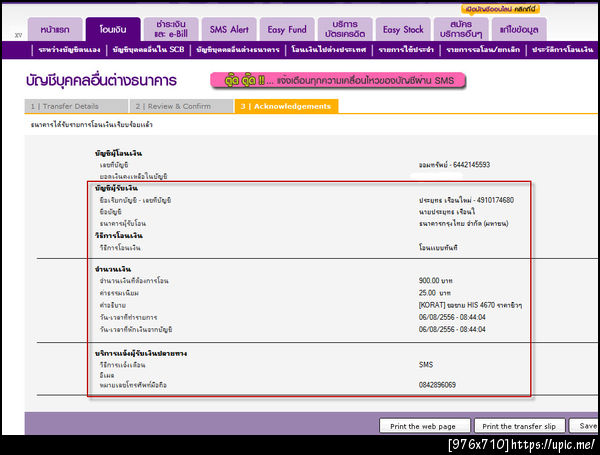Click step 2 Review & Confirm

coord(181,106)
